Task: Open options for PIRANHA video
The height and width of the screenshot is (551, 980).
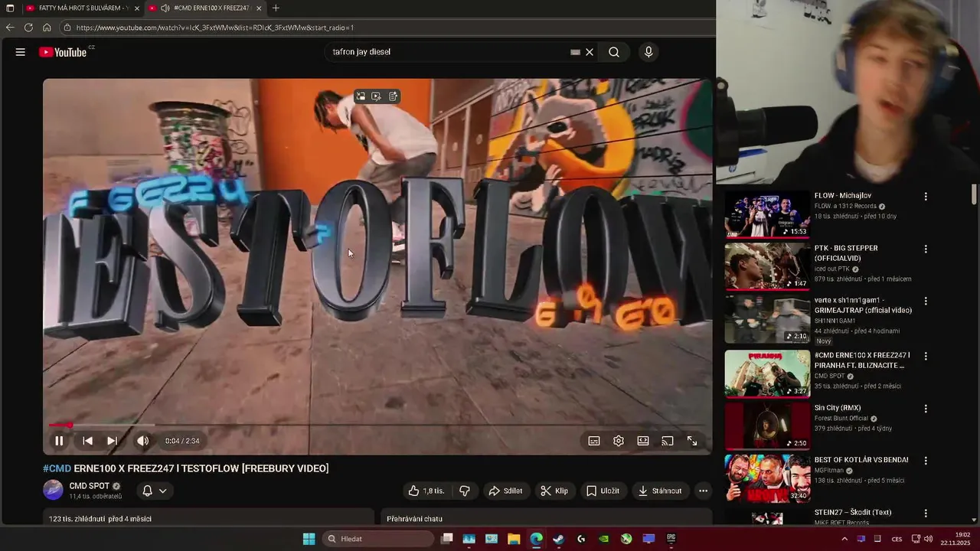Action: coord(926,356)
